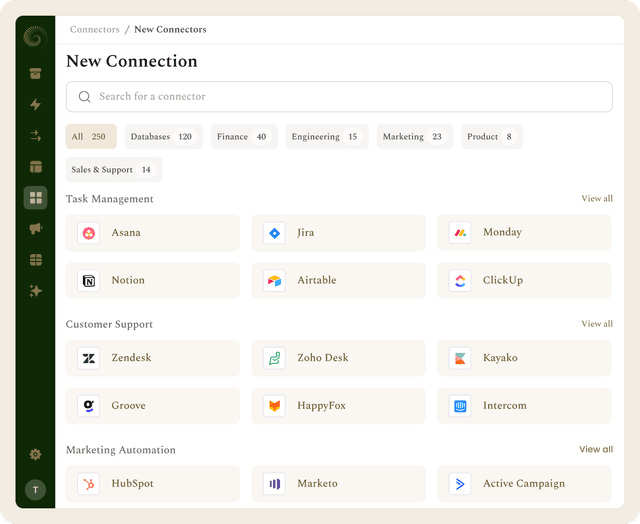
Task: Click the Marketo connector name
Action: click(x=318, y=484)
